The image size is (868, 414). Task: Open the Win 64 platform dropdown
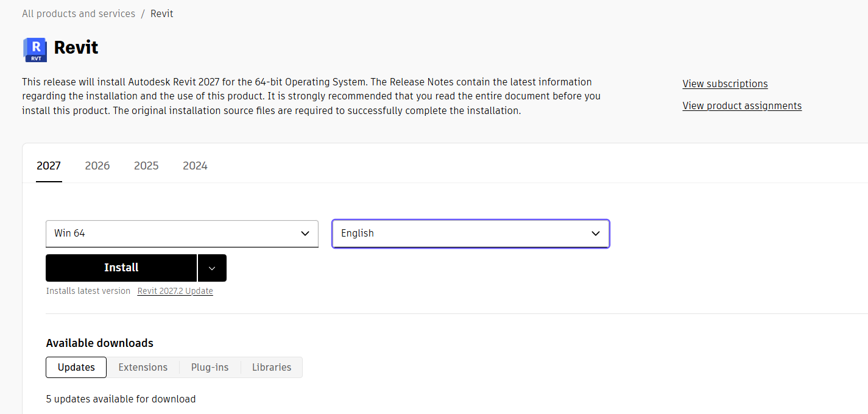click(182, 234)
